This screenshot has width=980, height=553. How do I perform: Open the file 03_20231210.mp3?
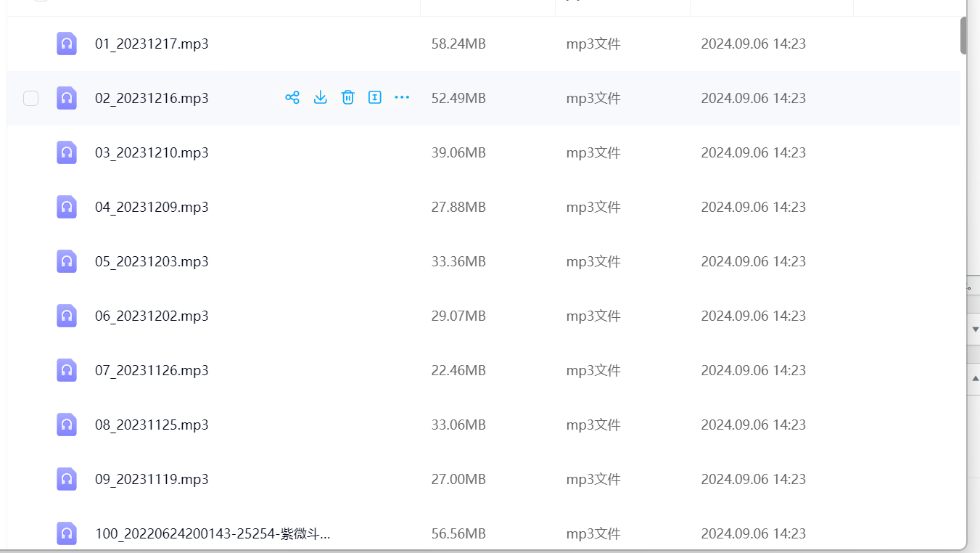pyautogui.click(x=152, y=152)
